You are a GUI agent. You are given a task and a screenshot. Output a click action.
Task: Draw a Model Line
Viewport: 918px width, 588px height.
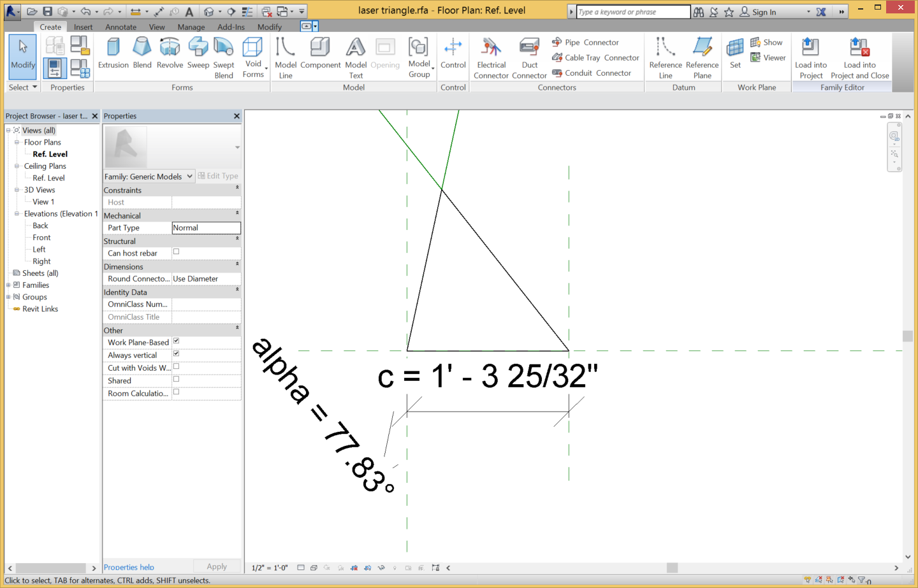click(286, 58)
